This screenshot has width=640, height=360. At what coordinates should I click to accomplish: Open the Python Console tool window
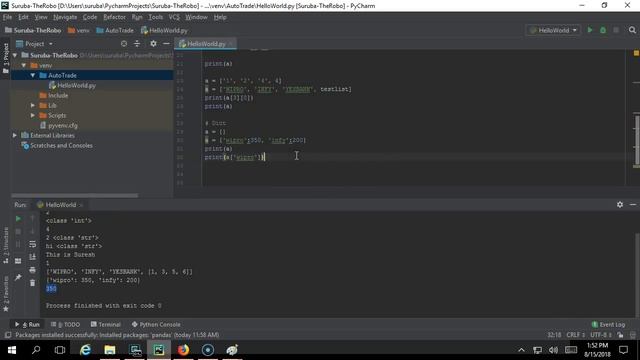pos(156,324)
